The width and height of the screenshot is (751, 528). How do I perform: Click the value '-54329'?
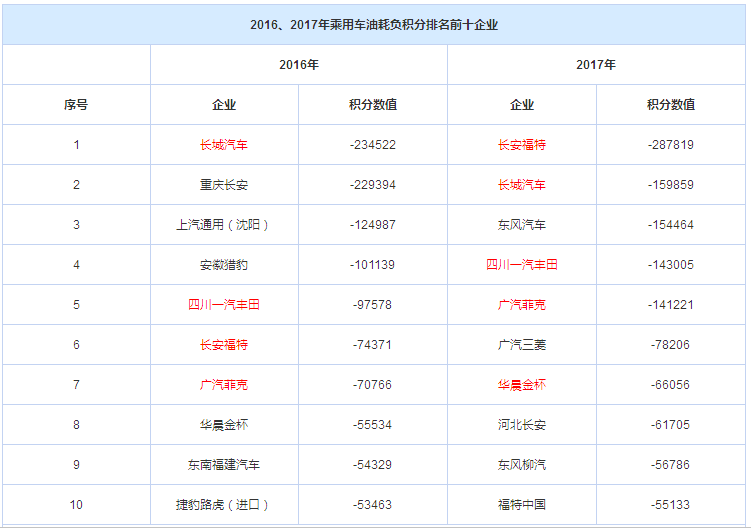click(373, 465)
